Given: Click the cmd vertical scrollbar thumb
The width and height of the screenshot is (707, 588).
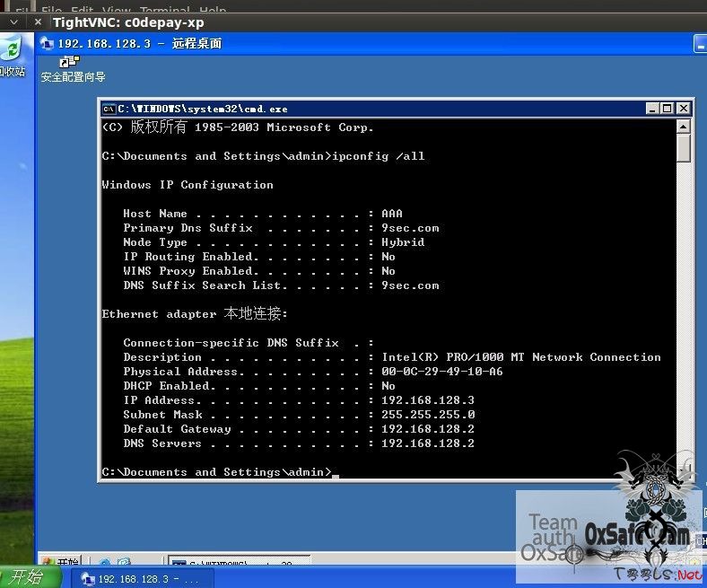Looking at the screenshot, I should pos(684,148).
